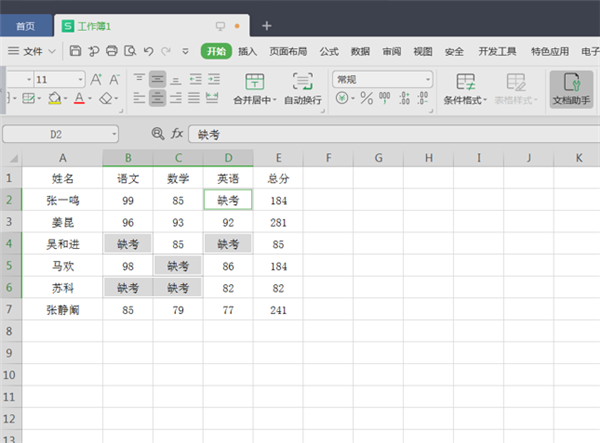
Task: Toggle 自动换行 wrap text
Action: pos(303,88)
